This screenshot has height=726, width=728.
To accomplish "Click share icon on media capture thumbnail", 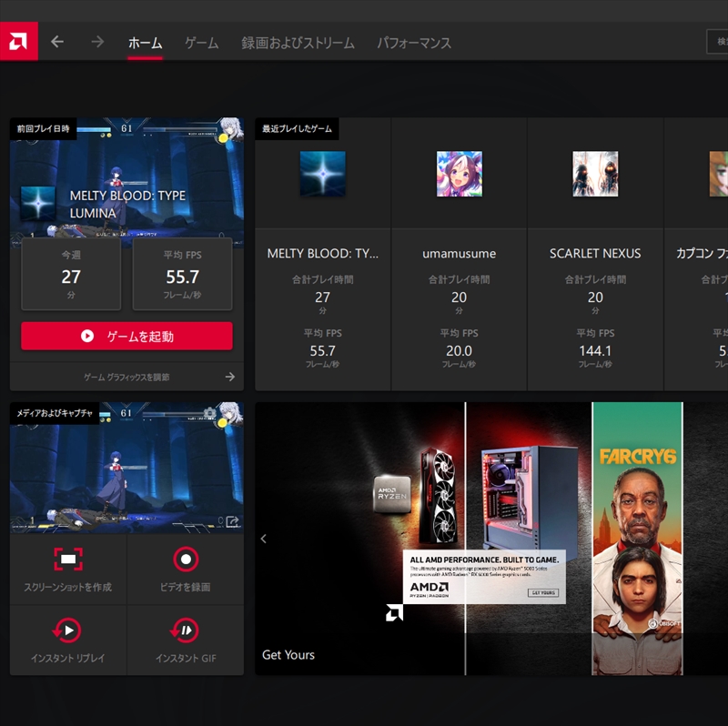I will pos(232,521).
